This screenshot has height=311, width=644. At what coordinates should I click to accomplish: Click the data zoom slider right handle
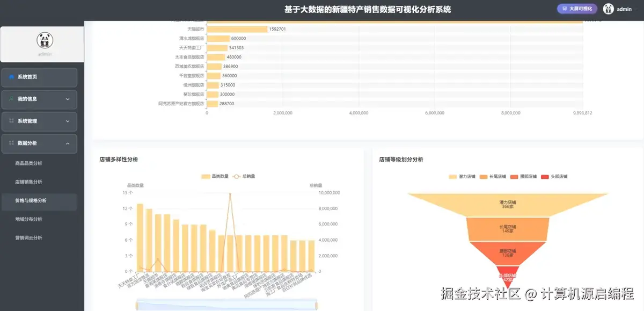[317, 306]
